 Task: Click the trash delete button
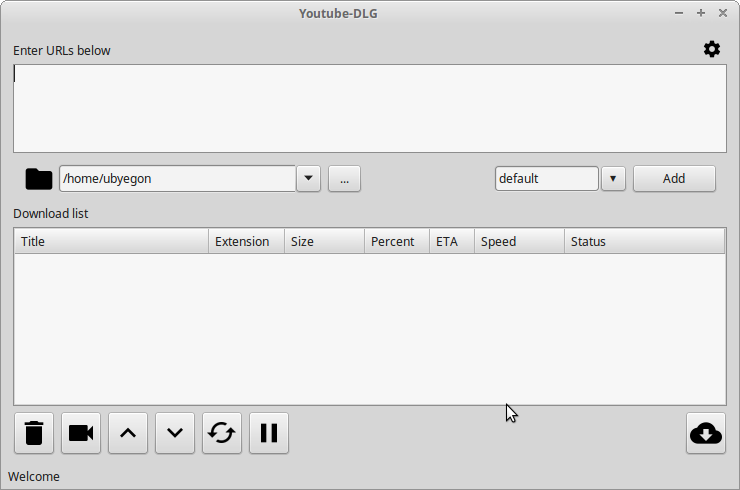click(x=34, y=433)
